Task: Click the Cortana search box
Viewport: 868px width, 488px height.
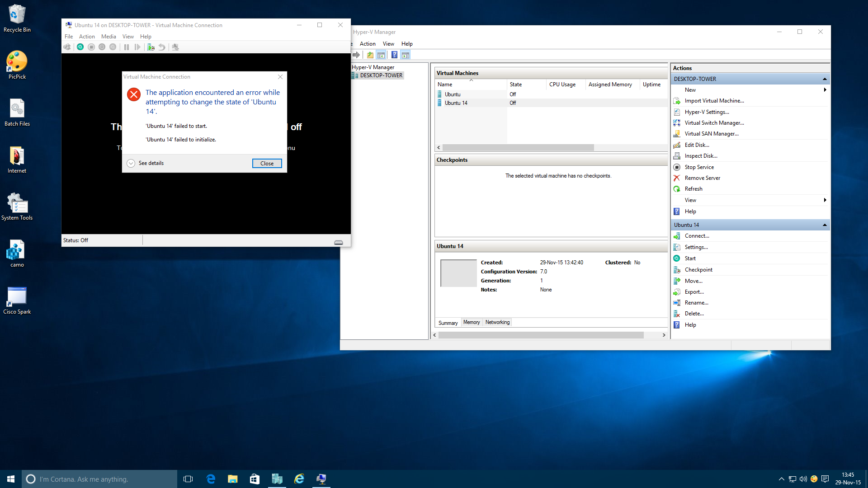Action: click(x=99, y=479)
